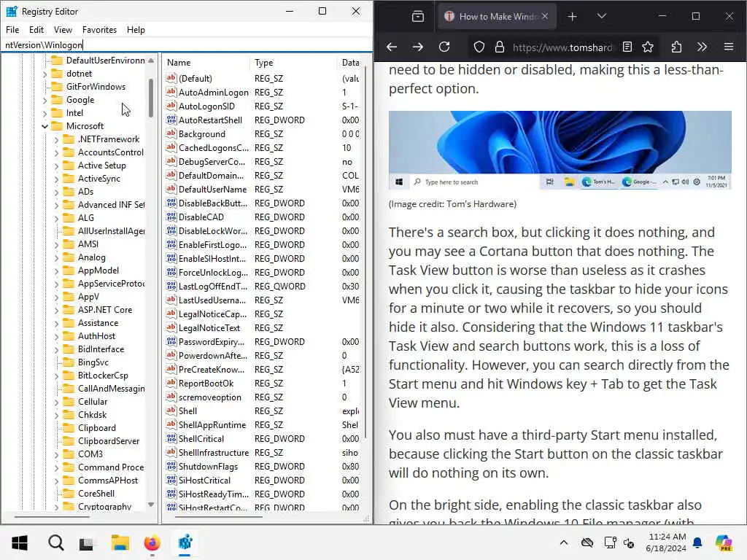Click the registry path address bar
Image resolution: width=747 pixels, height=560 pixels.
(186, 44)
